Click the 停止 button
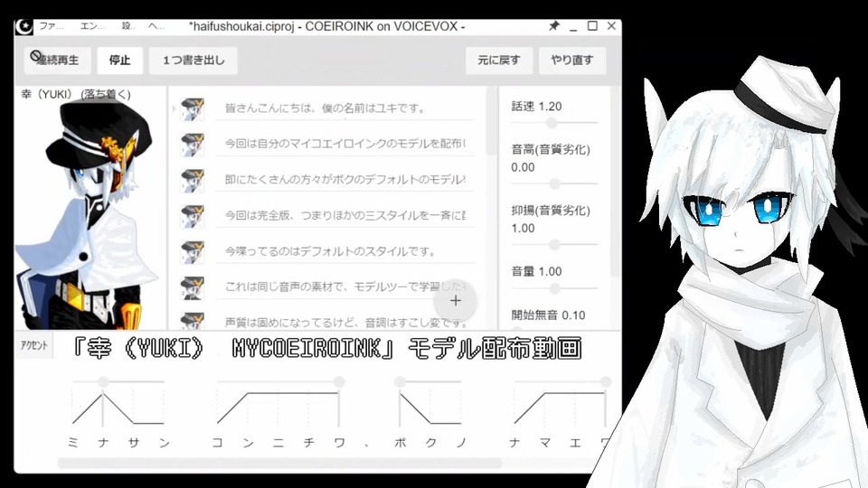Screen dimensions: 868x488 tap(119, 61)
